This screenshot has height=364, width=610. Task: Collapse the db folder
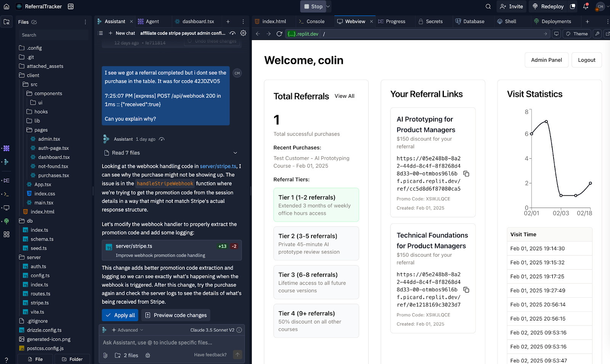[x=26, y=221]
